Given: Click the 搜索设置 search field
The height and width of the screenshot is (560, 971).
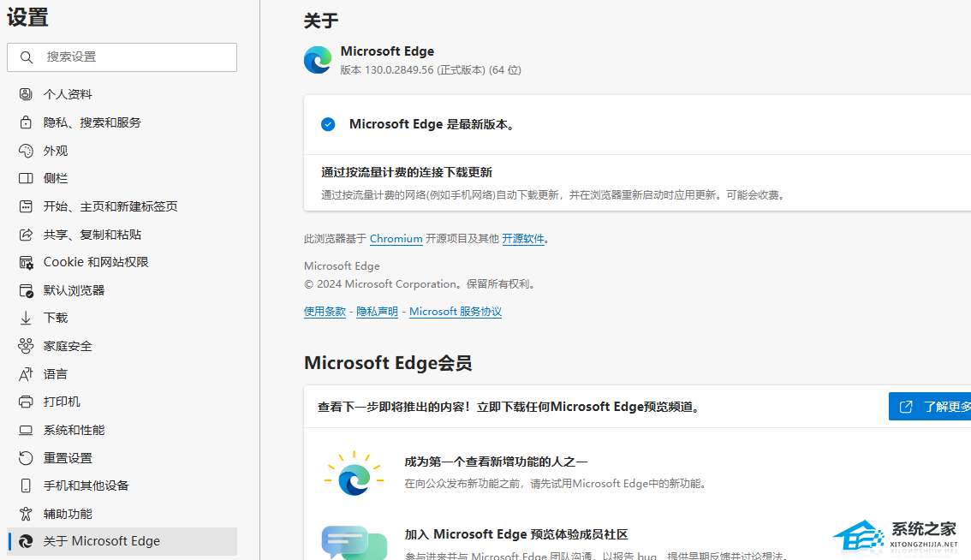Looking at the screenshot, I should click(x=122, y=57).
